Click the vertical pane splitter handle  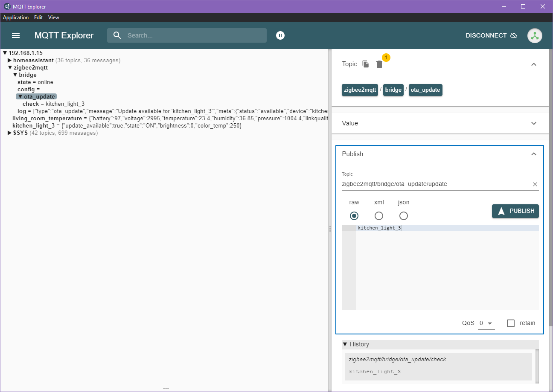[330, 229]
